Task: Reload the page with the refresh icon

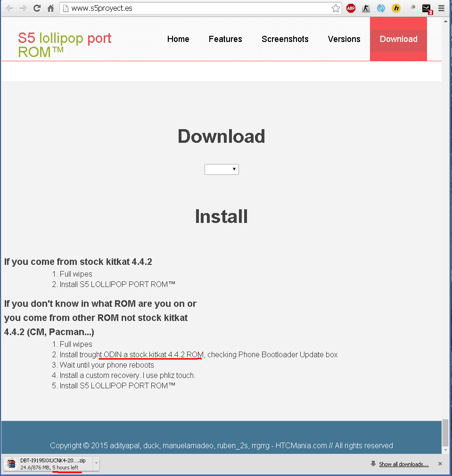Action: 37,8
